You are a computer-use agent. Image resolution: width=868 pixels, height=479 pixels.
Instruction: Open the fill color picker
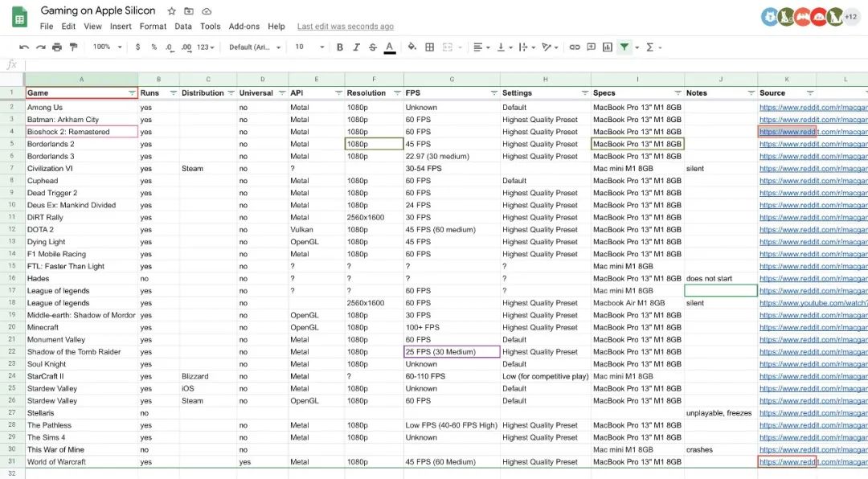point(411,47)
